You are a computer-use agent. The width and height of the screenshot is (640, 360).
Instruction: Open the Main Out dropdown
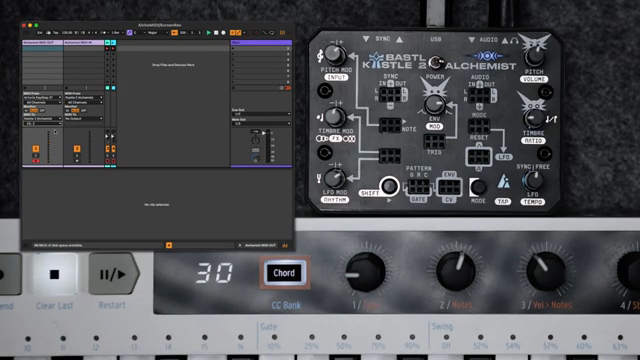261,123
